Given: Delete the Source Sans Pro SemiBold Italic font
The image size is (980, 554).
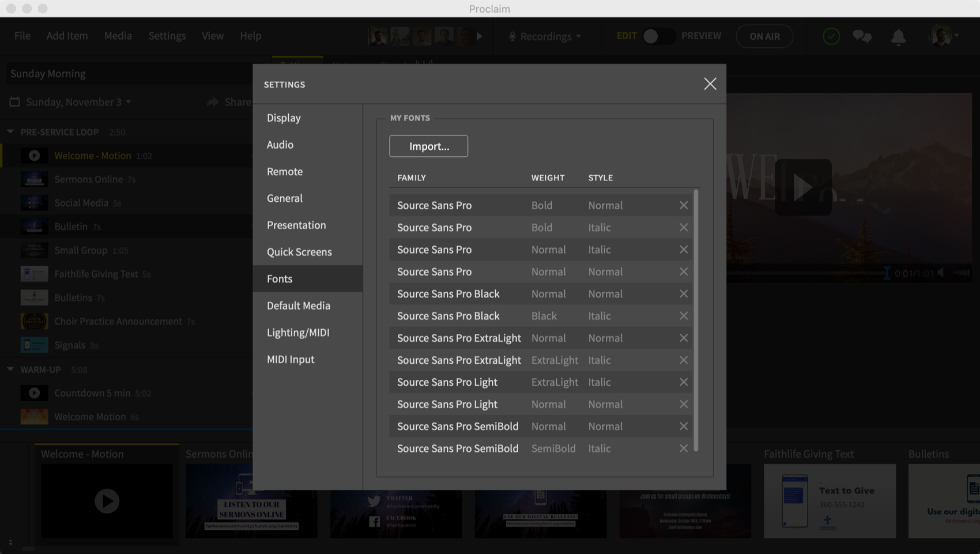Looking at the screenshot, I should [683, 449].
